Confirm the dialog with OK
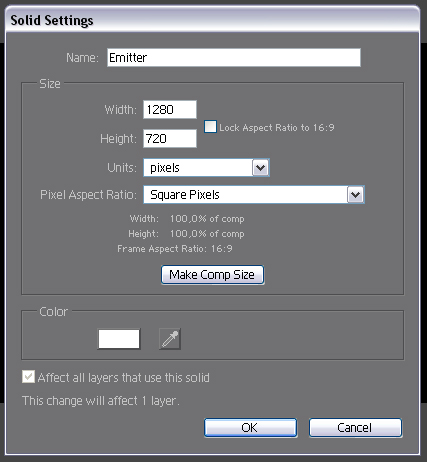 click(x=250, y=428)
